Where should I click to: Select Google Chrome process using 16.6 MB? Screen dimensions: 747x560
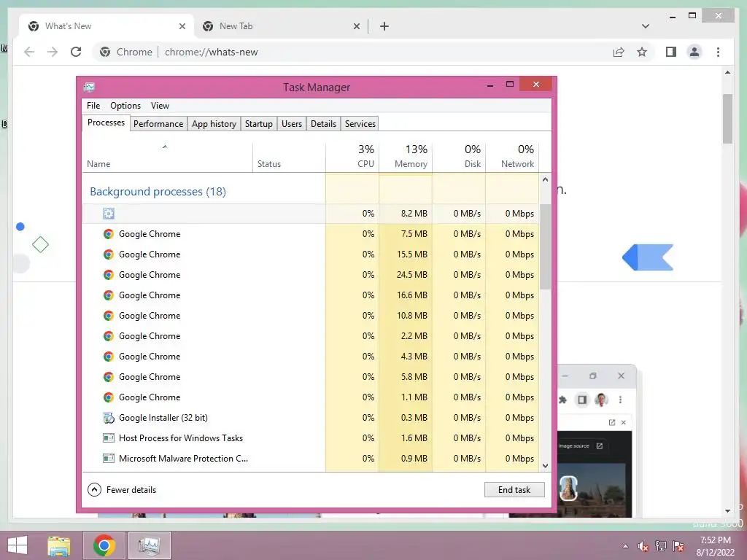click(x=311, y=295)
